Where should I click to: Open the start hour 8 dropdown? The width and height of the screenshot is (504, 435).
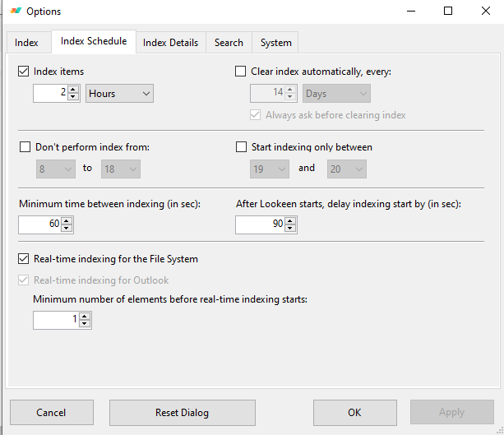click(x=56, y=169)
